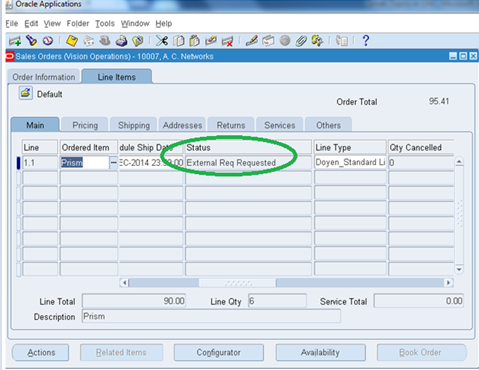Screen dimensions: 479x370
Task: Click the Close Form toolbar icon
Action: [138, 41]
